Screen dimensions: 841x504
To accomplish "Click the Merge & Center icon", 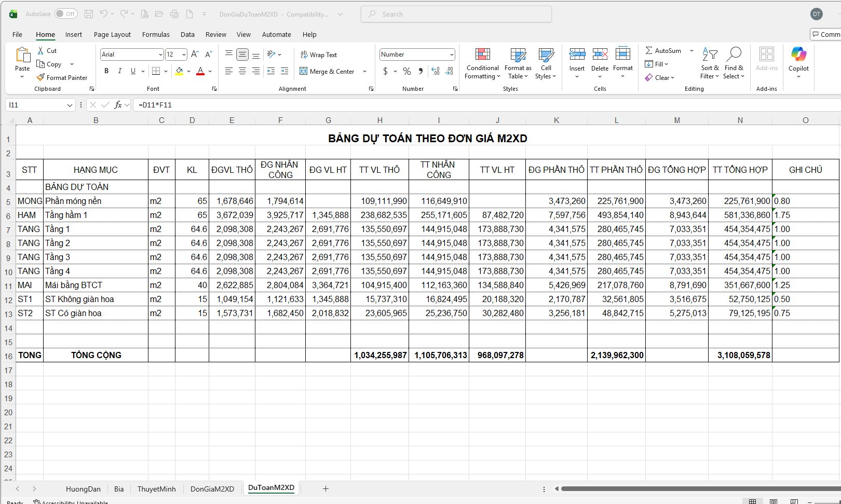I will coord(304,71).
